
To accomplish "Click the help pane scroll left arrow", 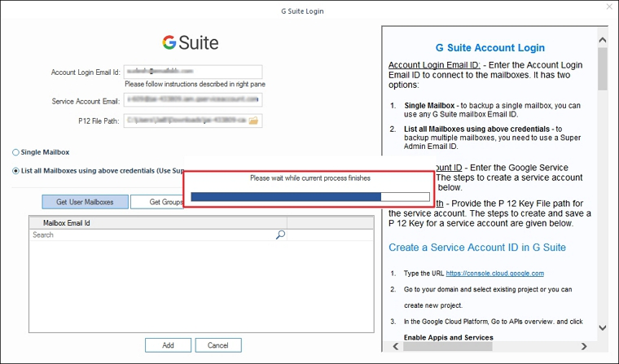I will [396, 346].
